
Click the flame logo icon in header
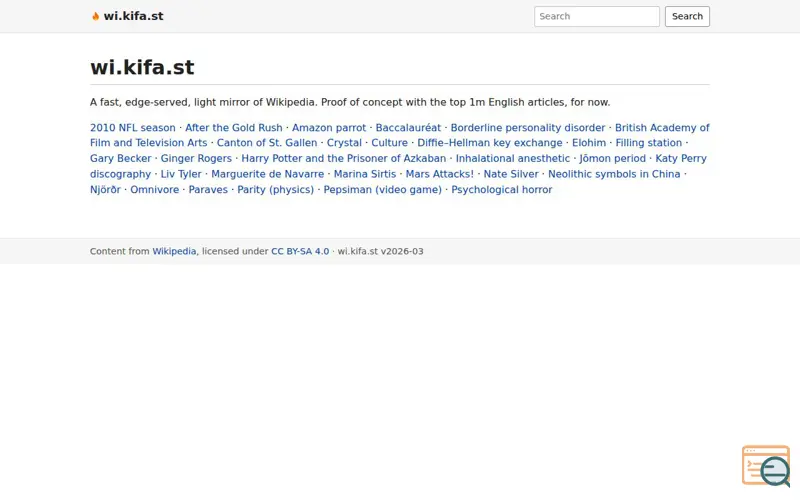coord(95,16)
